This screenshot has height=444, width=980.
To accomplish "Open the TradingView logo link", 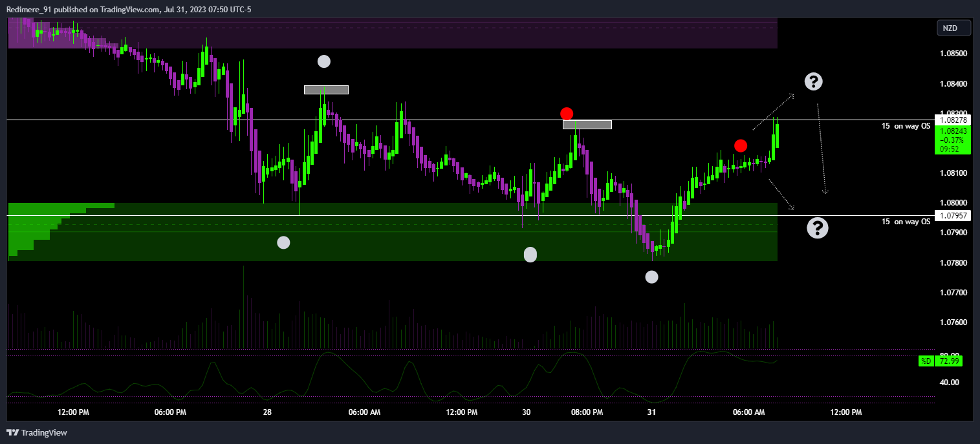I will (x=37, y=432).
